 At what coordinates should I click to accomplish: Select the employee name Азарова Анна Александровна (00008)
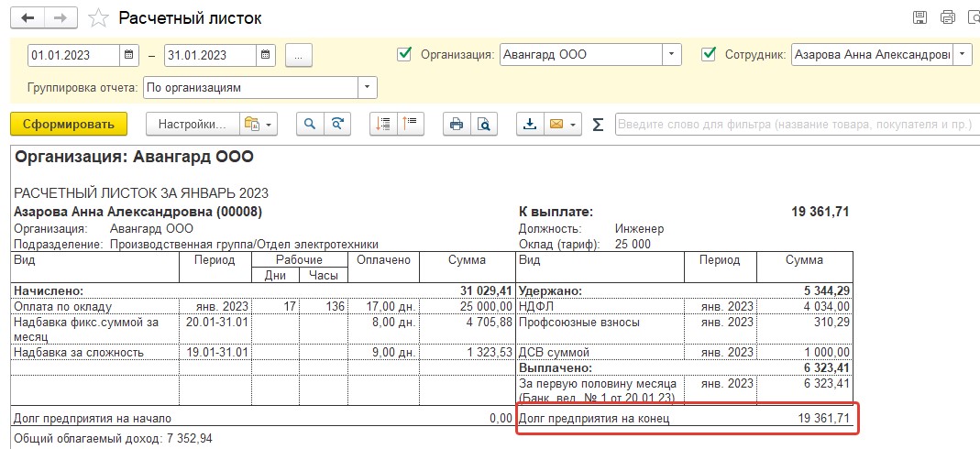[138, 213]
